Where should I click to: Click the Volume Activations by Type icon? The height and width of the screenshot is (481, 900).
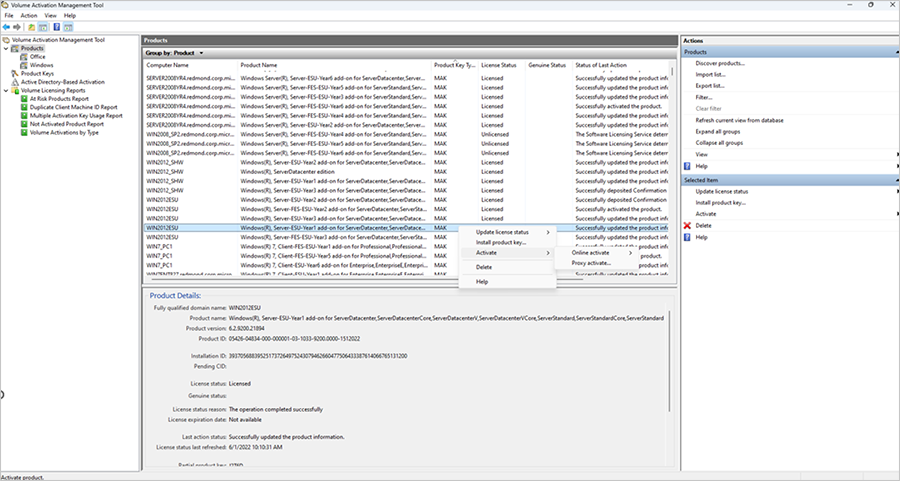tap(24, 133)
